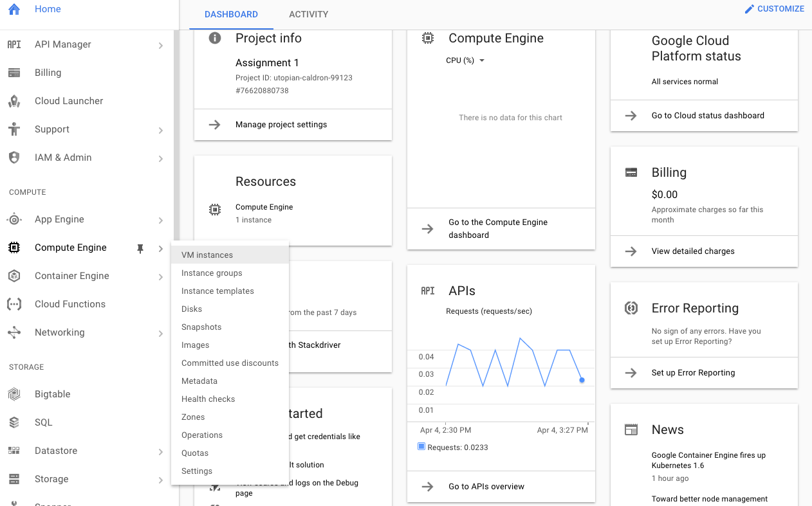This screenshot has height=506, width=812.
Task: Open Manage project settings link
Action: (281, 125)
